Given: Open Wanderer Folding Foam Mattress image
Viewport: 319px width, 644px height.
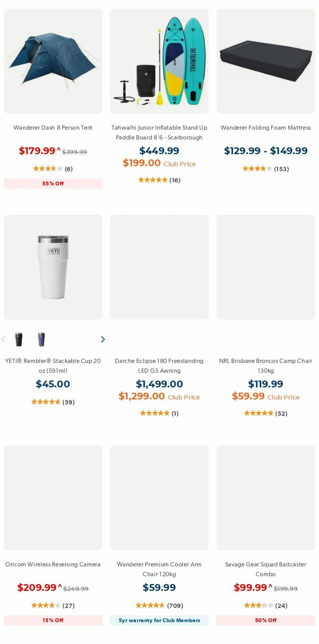Looking at the screenshot, I should pos(266,61).
